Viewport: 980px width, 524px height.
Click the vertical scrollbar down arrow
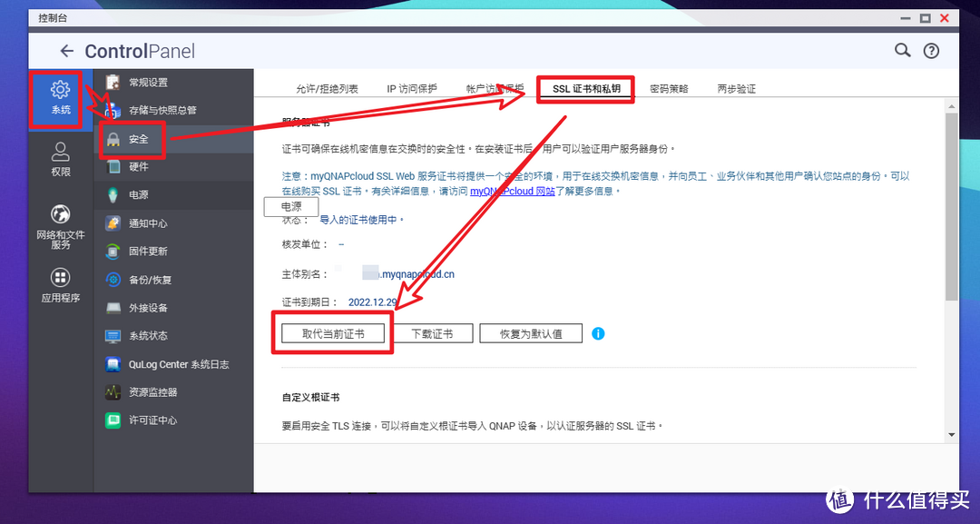point(951,435)
